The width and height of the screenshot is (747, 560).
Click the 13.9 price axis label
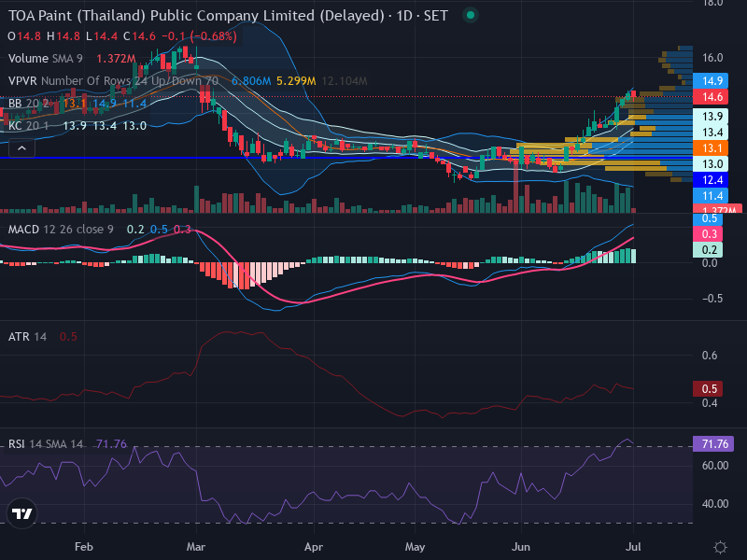click(711, 116)
